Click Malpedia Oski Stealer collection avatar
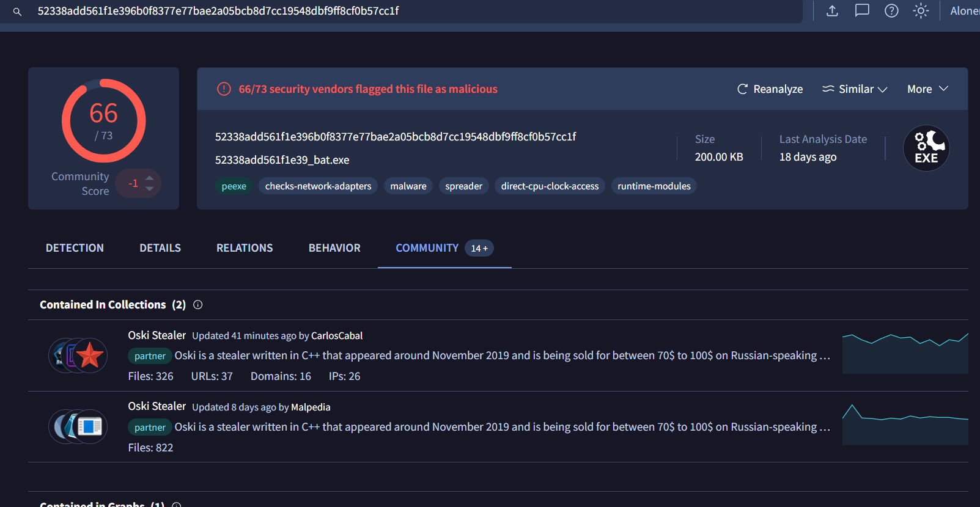Image resolution: width=980 pixels, height=507 pixels. (78, 426)
